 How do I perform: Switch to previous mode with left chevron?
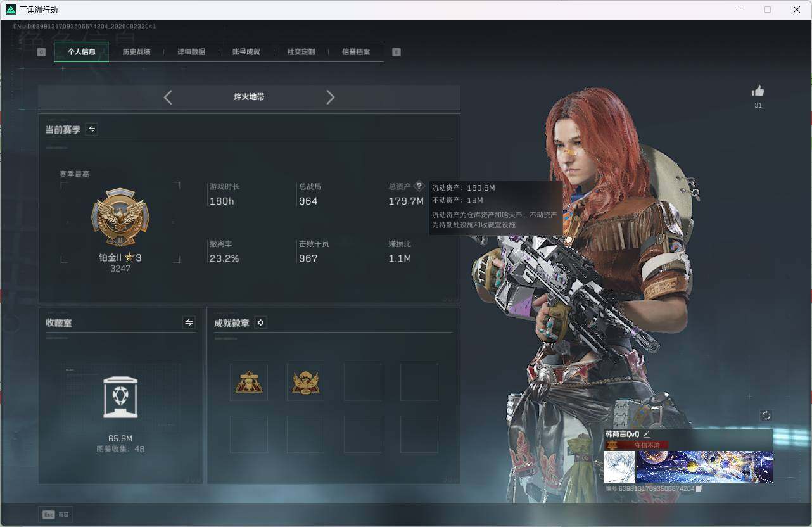pos(168,97)
